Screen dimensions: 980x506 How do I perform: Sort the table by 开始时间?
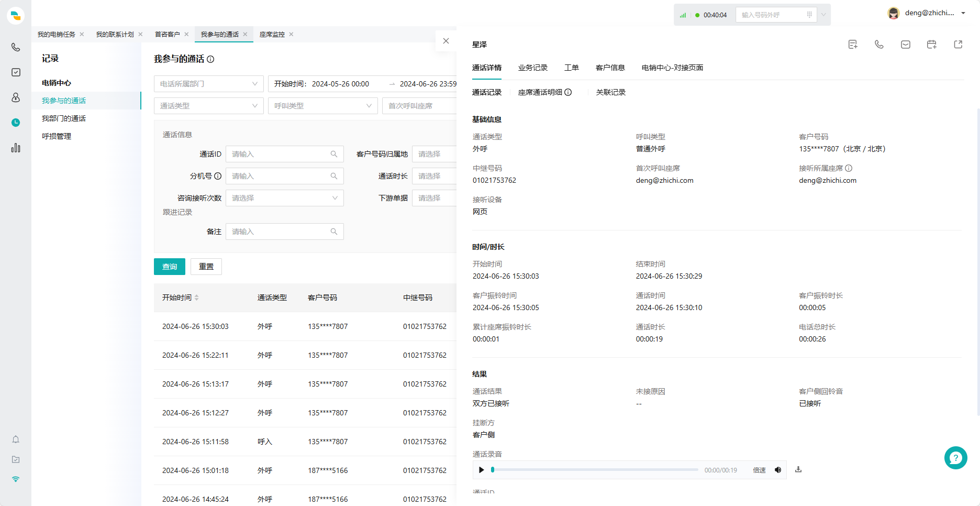[x=197, y=298]
